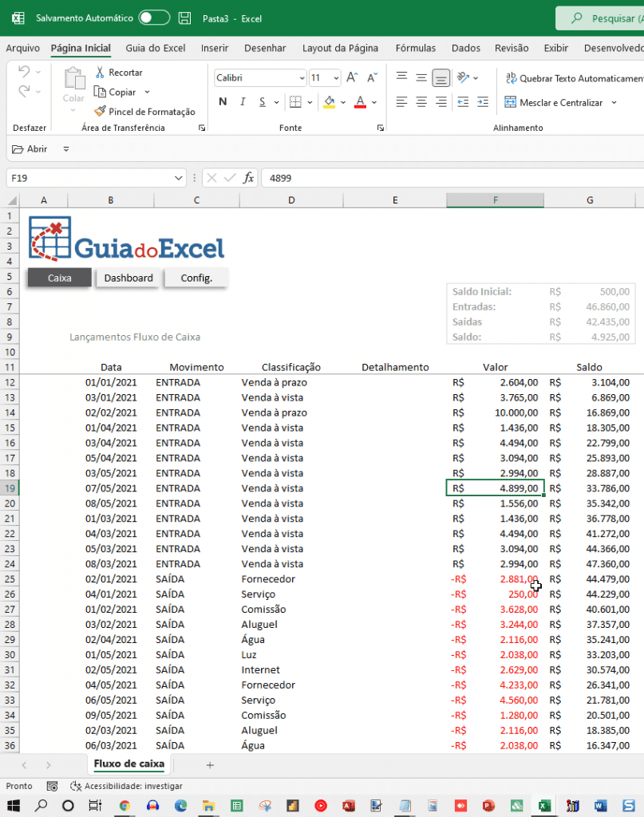
Task: Click the Recortar scissors icon
Action: pyautogui.click(x=100, y=72)
